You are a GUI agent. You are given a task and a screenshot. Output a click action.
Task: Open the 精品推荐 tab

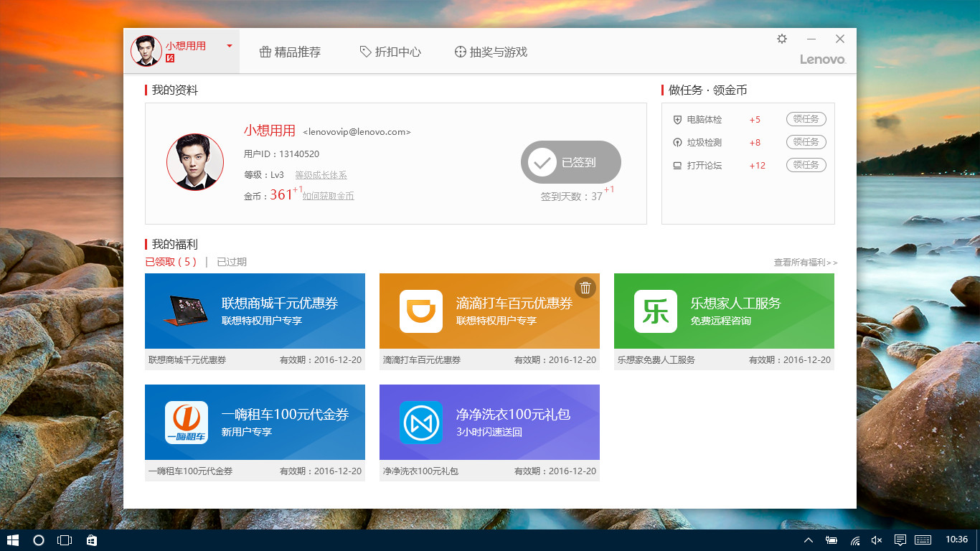tap(290, 52)
